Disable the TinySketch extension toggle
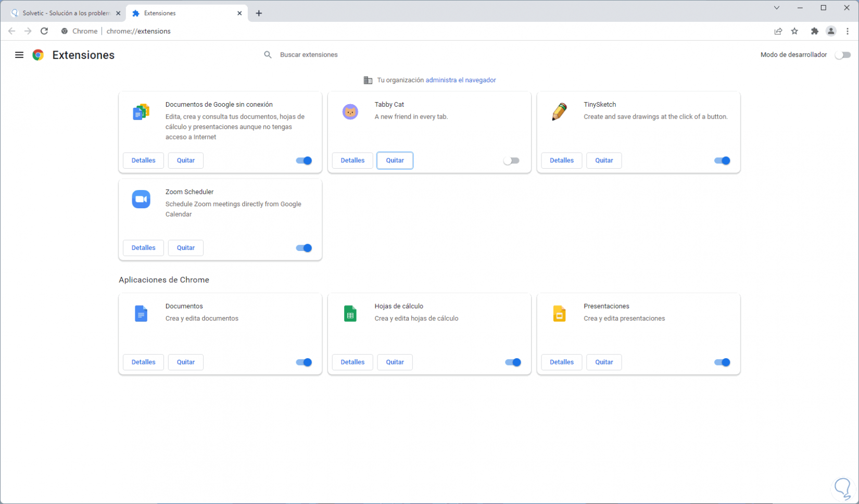The image size is (859, 504). [x=722, y=160]
